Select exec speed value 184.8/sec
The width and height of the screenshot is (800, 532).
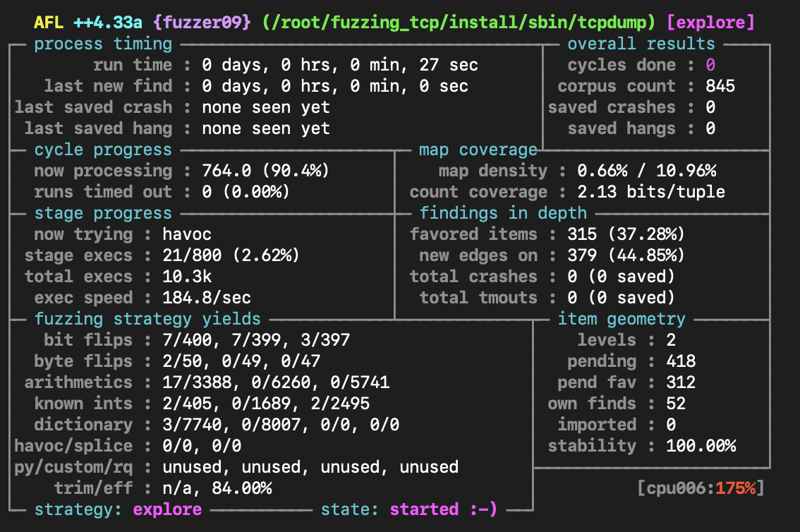coord(207,298)
